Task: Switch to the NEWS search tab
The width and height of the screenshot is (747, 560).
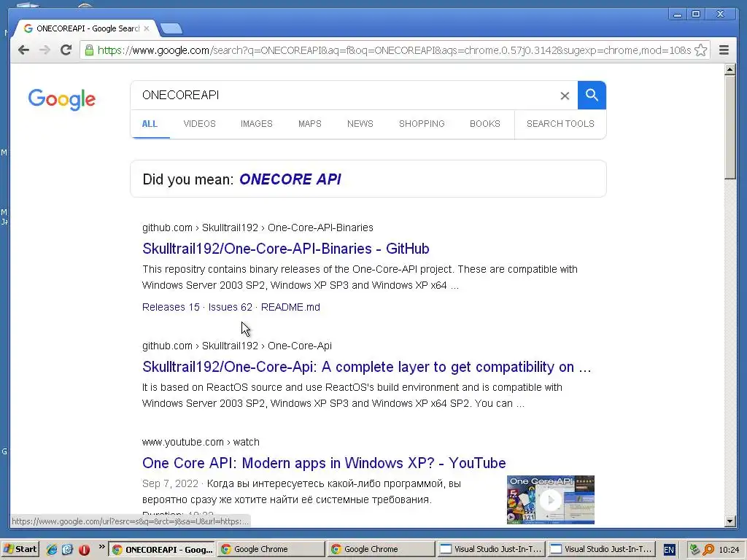Action: coord(360,124)
